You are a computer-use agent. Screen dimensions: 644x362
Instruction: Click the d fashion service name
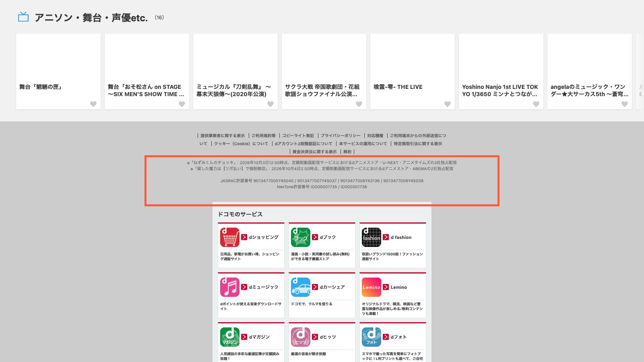click(x=401, y=237)
